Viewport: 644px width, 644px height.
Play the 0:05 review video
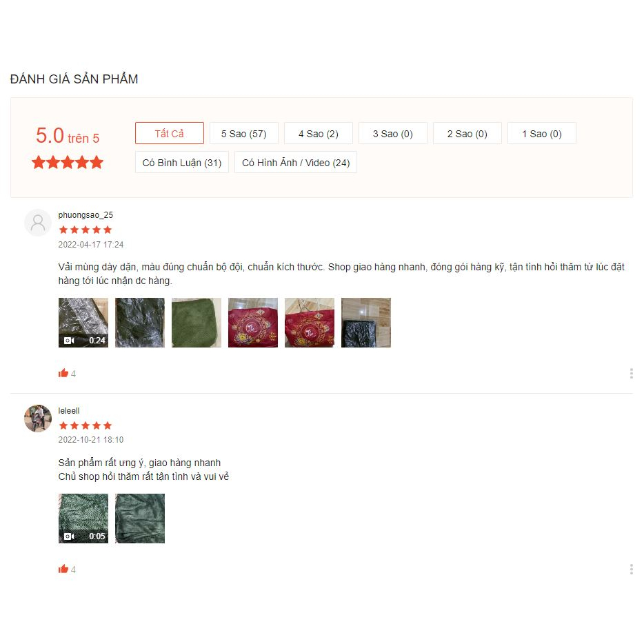83,519
